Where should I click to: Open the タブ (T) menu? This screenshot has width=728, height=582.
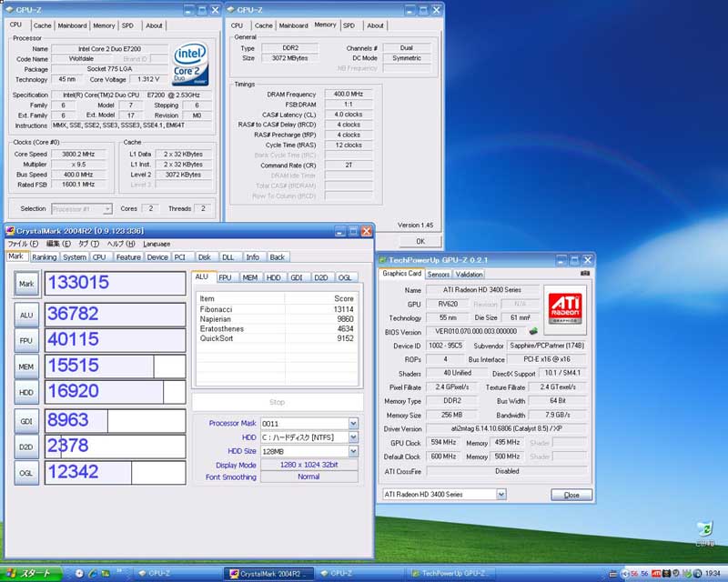point(88,244)
